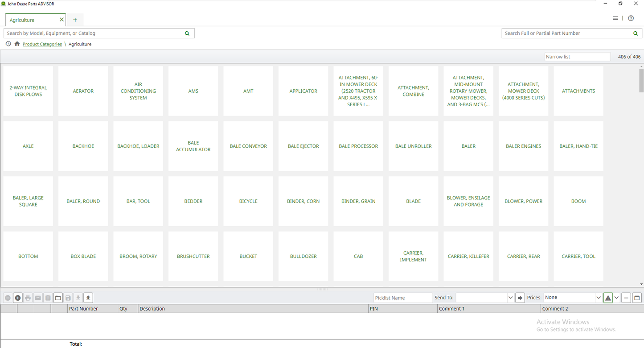Viewport: 644px width, 348px height.
Task: Click the part number search magnifier icon
Action: [x=636, y=33]
